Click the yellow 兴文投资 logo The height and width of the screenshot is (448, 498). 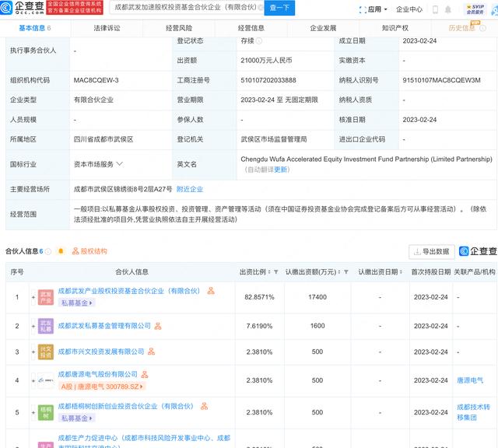[46, 352]
